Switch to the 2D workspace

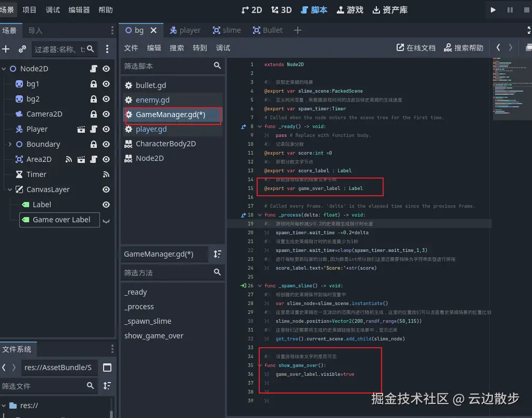[251, 10]
